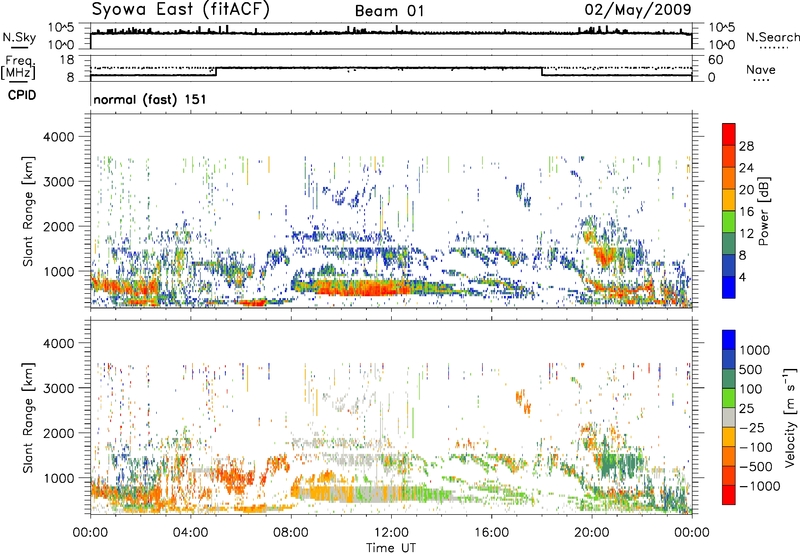Click the solid line sample under N.Sky
This screenshot has width=800, height=554.
(x=19, y=47)
